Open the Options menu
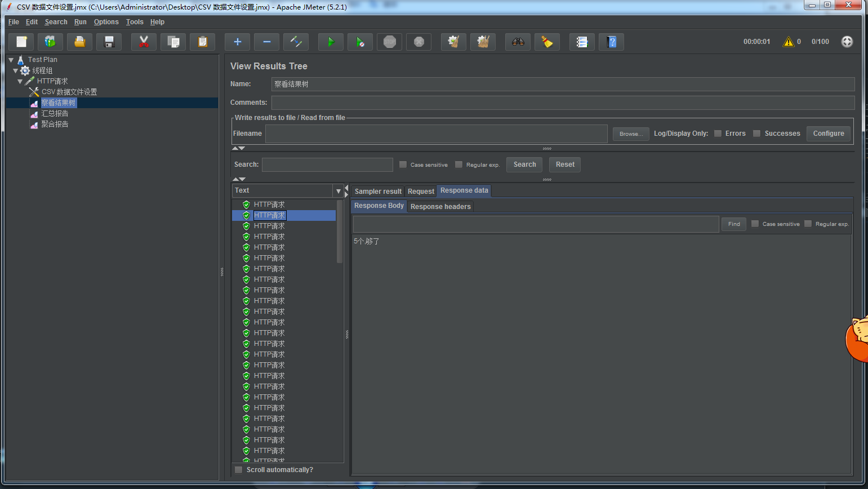This screenshot has height=489, width=868. [106, 22]
